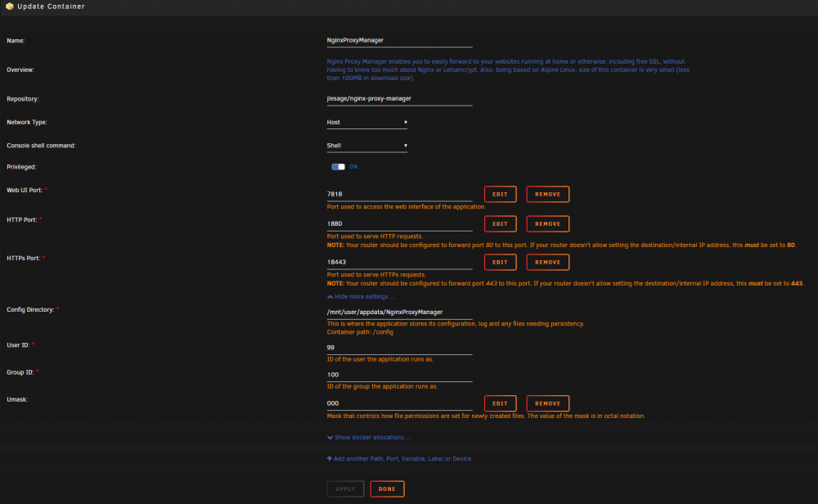Click the HTTP Port field 1880

(400, 224)
